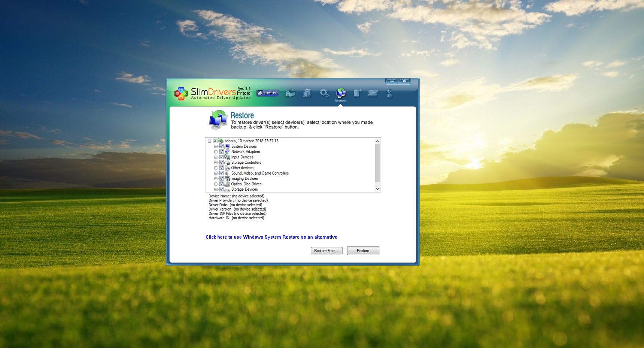Click the Network Adapters icon
This screenshot has height=348, width=644.
click(x=227, y=152)
